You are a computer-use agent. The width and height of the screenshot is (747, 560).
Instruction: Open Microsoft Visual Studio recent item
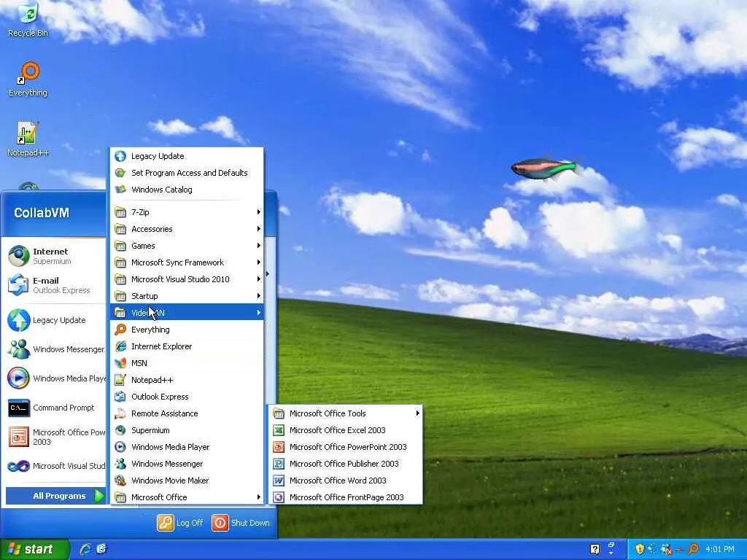(55, 466)
